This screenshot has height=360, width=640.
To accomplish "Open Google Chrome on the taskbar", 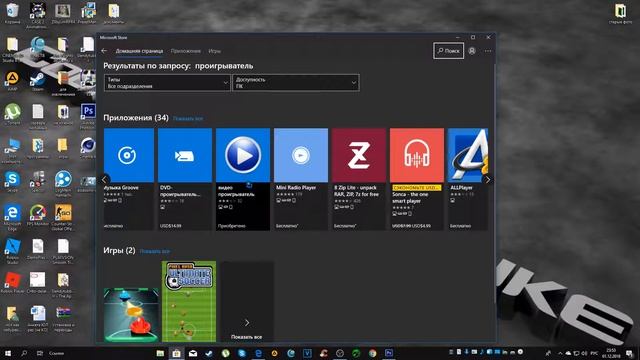I will 372,353.
